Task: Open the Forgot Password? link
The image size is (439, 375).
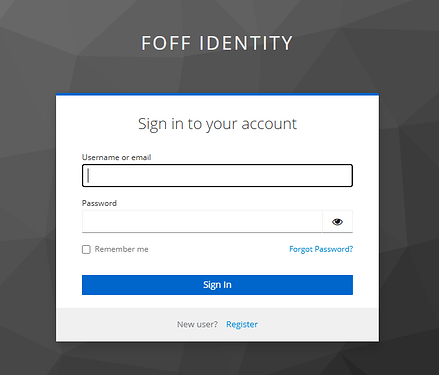Action: pyautogui.click(x=321, y=249)
